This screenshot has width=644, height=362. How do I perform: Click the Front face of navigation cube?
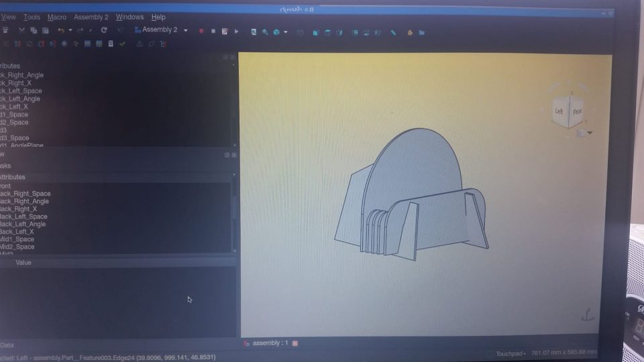[577, 112]
